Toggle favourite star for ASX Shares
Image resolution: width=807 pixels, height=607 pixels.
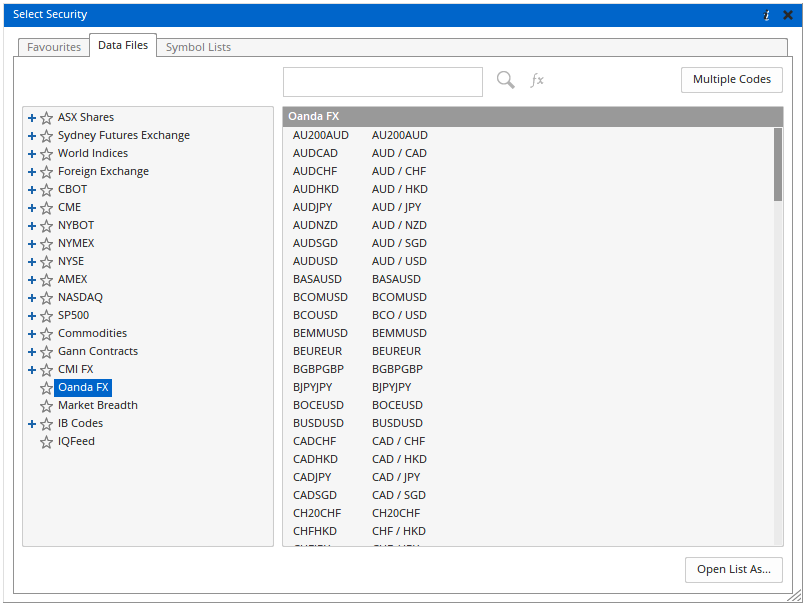point(46,118)
